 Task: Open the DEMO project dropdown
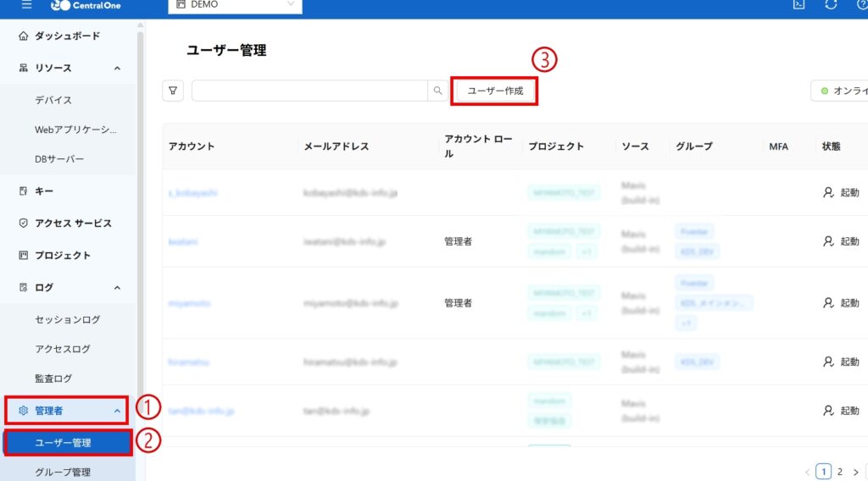point(235,5)
